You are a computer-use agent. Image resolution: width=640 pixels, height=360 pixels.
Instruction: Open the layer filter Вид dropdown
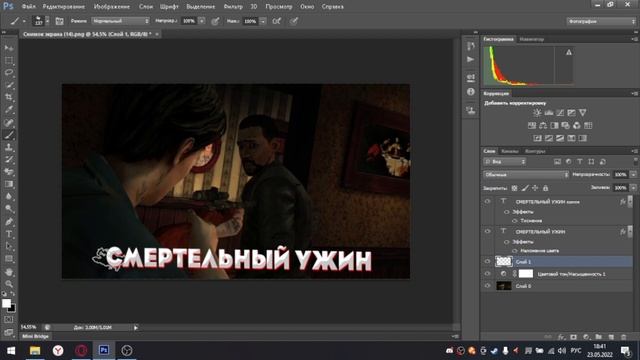tap(505, 162)
